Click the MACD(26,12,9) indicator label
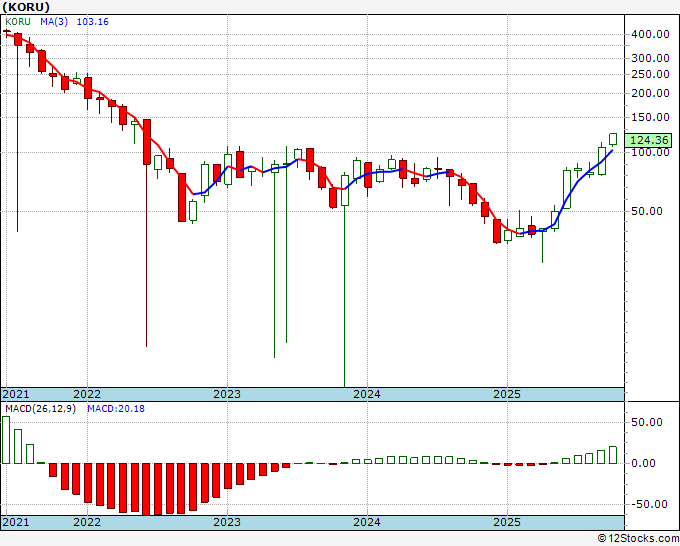 coord(40,409)
